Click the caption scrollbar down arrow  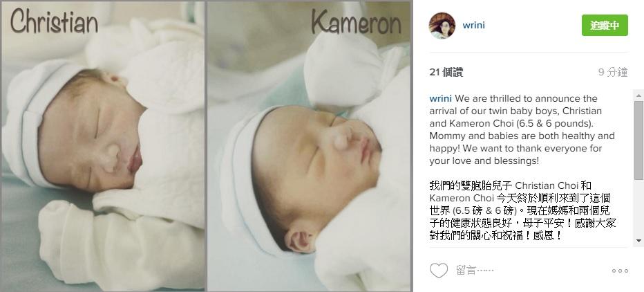click(638, 241)
